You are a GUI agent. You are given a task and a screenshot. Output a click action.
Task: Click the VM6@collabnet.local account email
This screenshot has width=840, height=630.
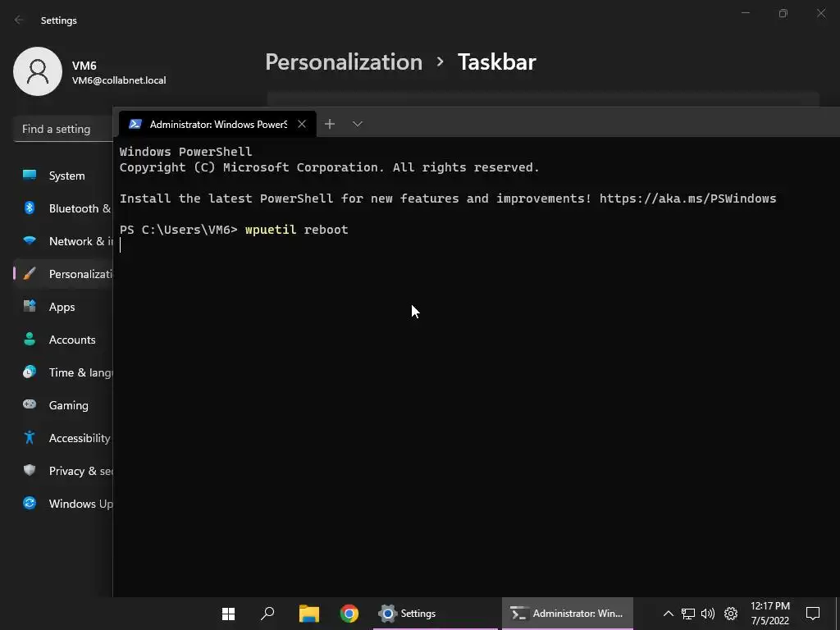click(x=119, y=80)
